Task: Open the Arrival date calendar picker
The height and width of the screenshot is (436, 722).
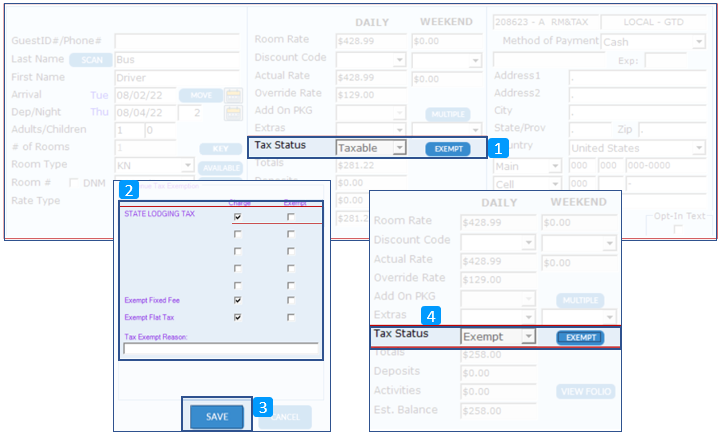Action: [233, 95]
